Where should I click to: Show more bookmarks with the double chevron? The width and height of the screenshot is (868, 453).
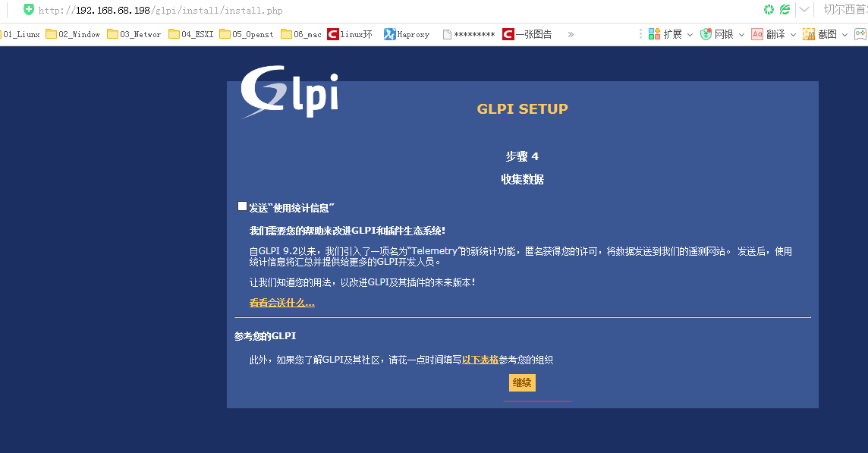pyautogui.click(x=571, y=34)
